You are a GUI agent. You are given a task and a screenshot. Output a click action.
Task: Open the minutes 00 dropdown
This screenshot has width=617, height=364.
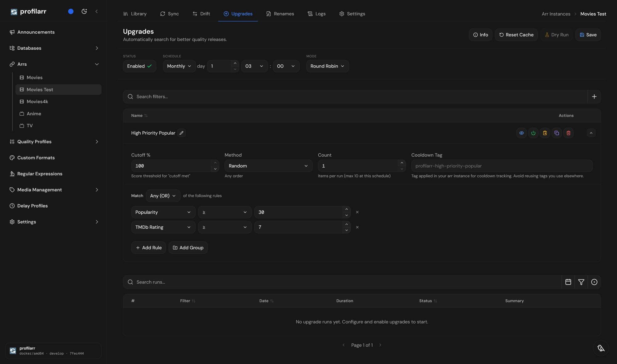coord(286,66)
